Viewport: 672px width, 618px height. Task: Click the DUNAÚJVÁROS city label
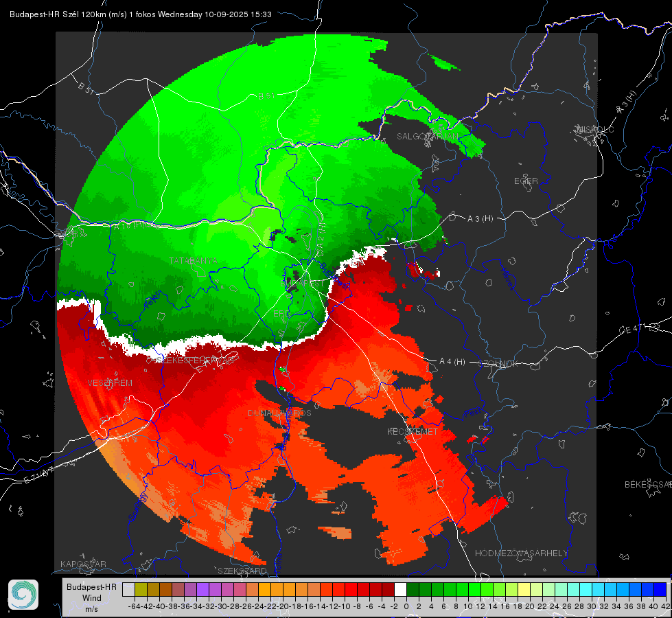point(279,413)
